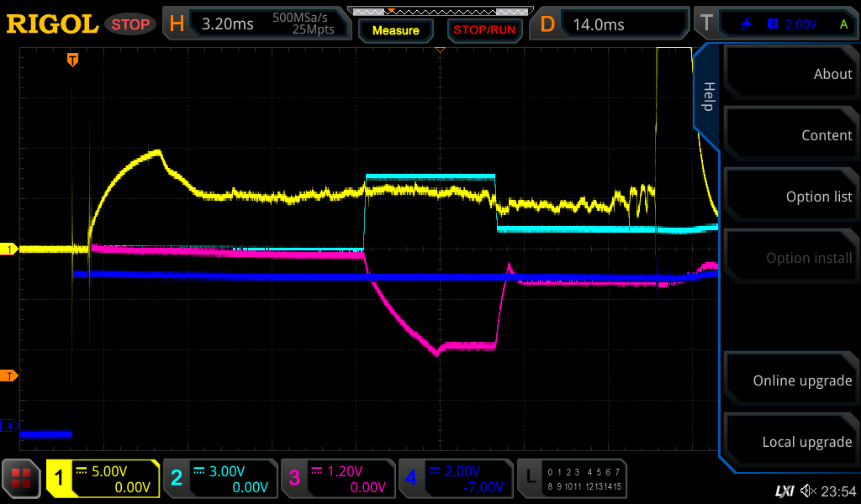Toggle channel 4 with 2.00V scale

click(455, 479)
